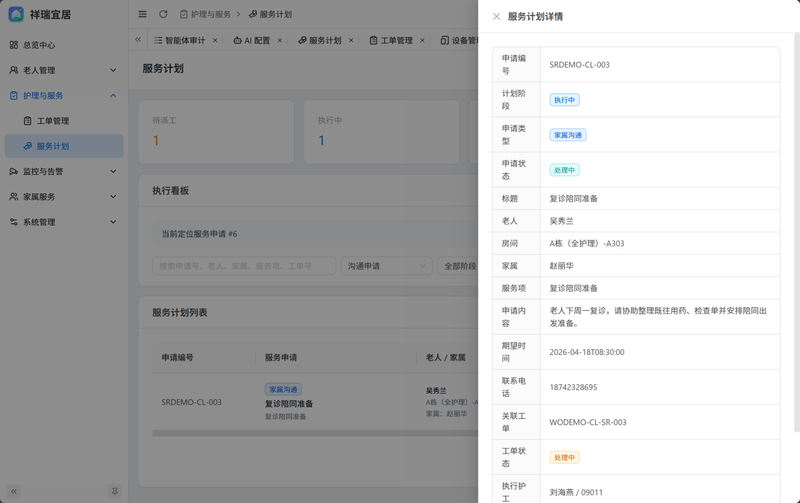Switch to 工单管理 tab

(391, 40)
